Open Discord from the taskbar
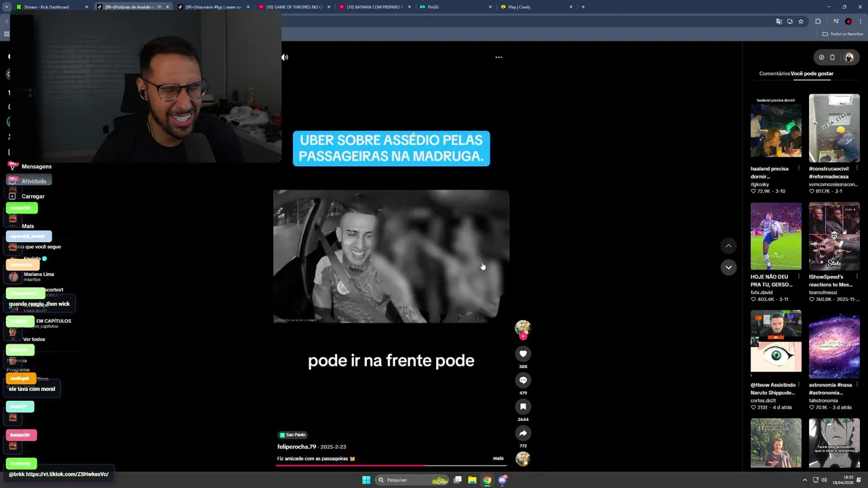The width and height of the screenshot is (868, 488). [502, 480]
